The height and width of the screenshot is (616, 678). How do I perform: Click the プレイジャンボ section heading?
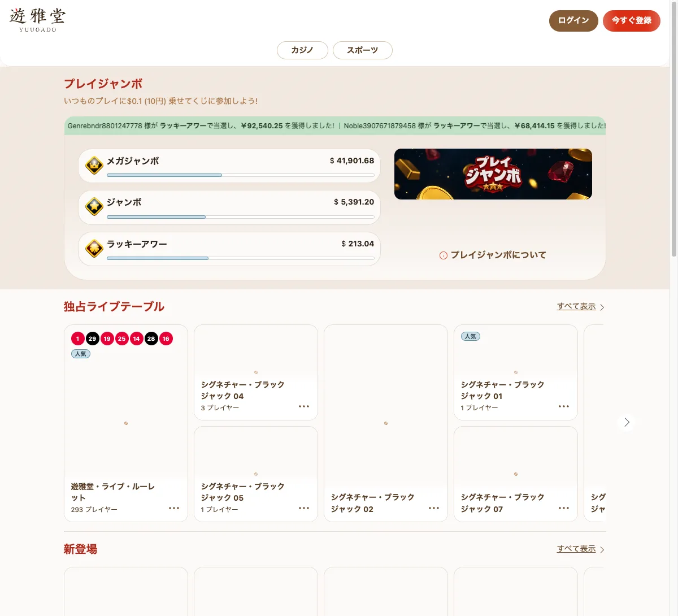[103, 84]
